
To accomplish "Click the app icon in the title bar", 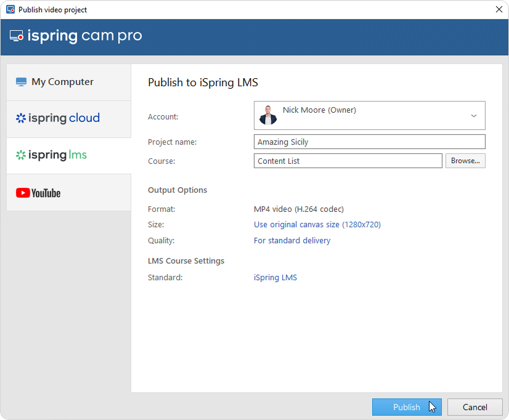I will [x=10, y=10].
